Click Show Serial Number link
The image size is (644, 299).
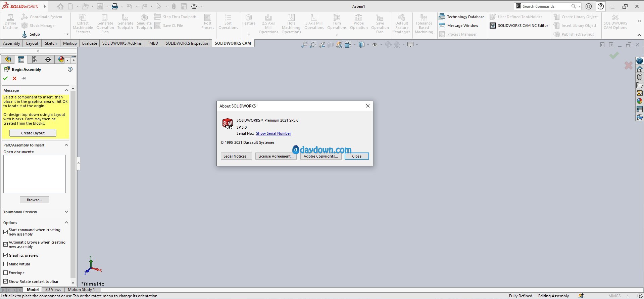pyautogui.click(x=274, y=133)
